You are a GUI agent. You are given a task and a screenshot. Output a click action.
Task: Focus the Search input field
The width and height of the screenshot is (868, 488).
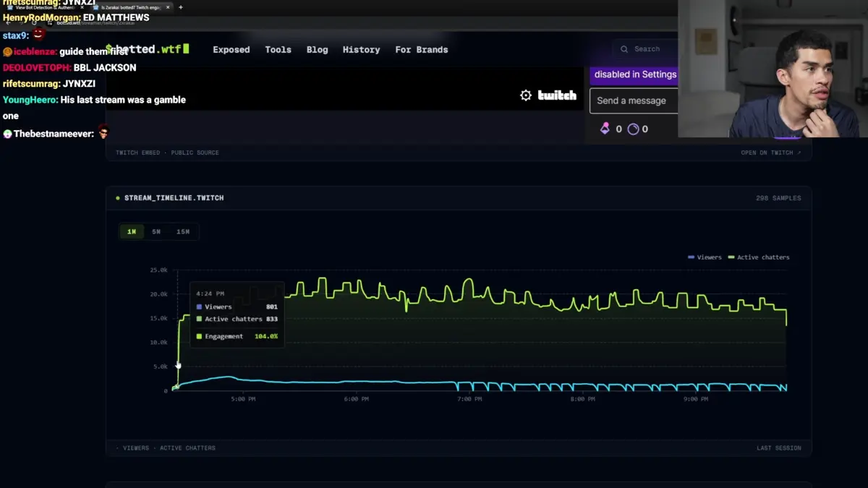pyautogui.click(x=647, y=49)
